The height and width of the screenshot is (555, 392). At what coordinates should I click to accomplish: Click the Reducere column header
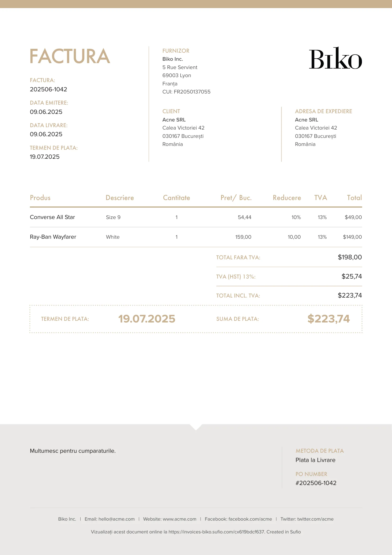tap(287, 198)
